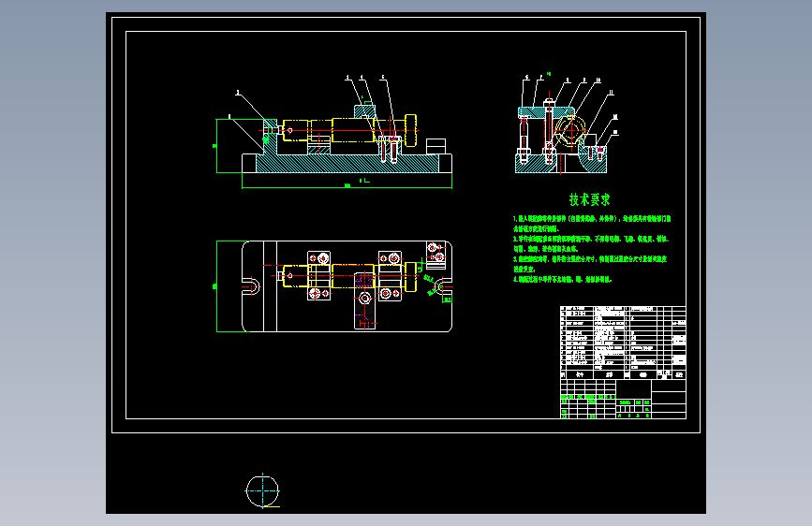The width and height of the screenshot is (812, 526).
Task: Click the parts list table above the title block
Action: click(x=623, y=343)
